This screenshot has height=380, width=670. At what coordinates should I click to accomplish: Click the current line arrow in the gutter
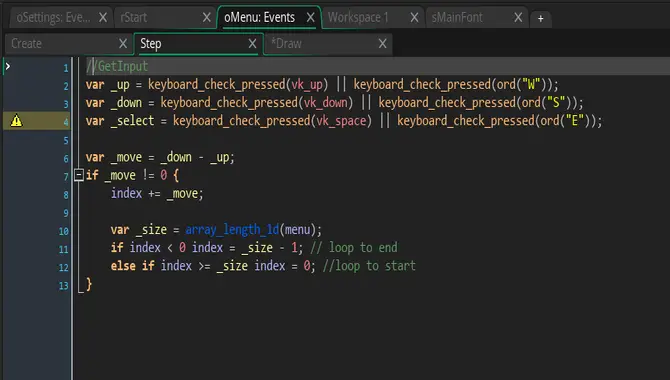tap(8, 66)
